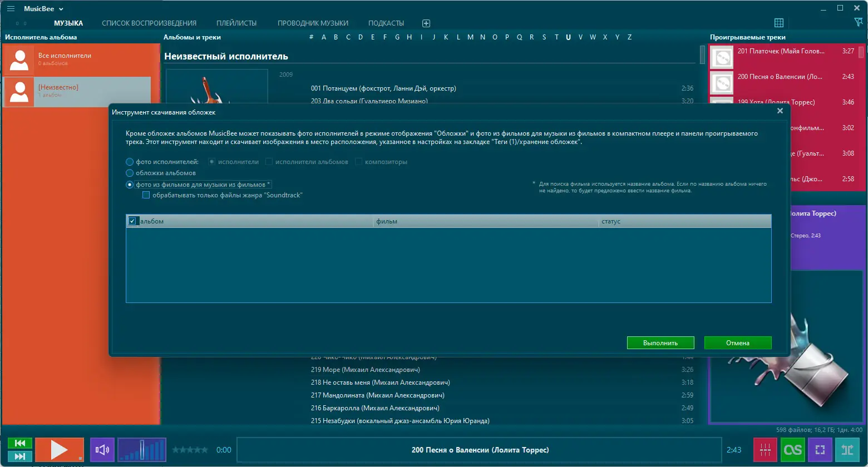Select the обложки альбомов radio option
Screen dimensions: 868x467
pyautogui.click(x=130, y=173)
